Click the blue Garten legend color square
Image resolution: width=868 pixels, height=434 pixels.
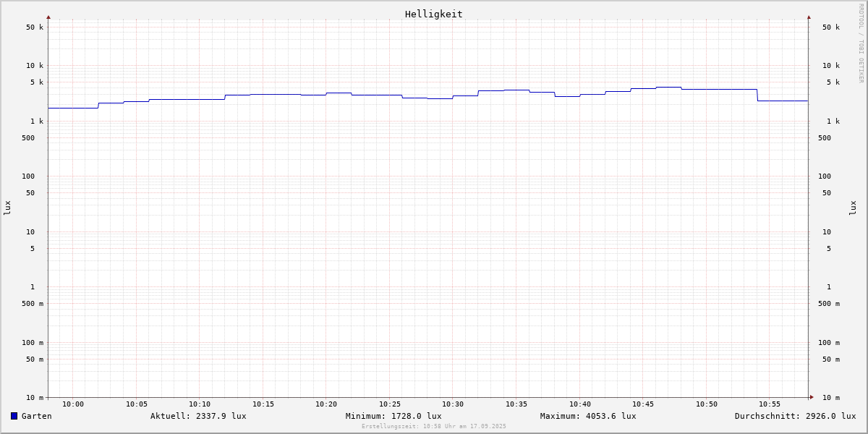pos(14,416)
